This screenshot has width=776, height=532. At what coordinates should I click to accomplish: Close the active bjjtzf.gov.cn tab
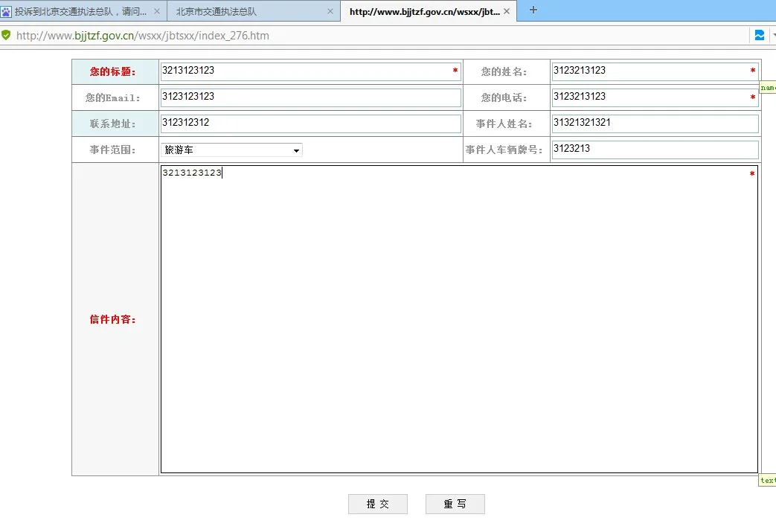click(x=507, y=12)
